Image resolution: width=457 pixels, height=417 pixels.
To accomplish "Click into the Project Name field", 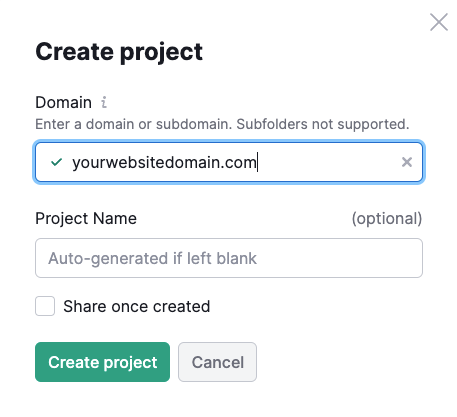I will pos(229,258).
